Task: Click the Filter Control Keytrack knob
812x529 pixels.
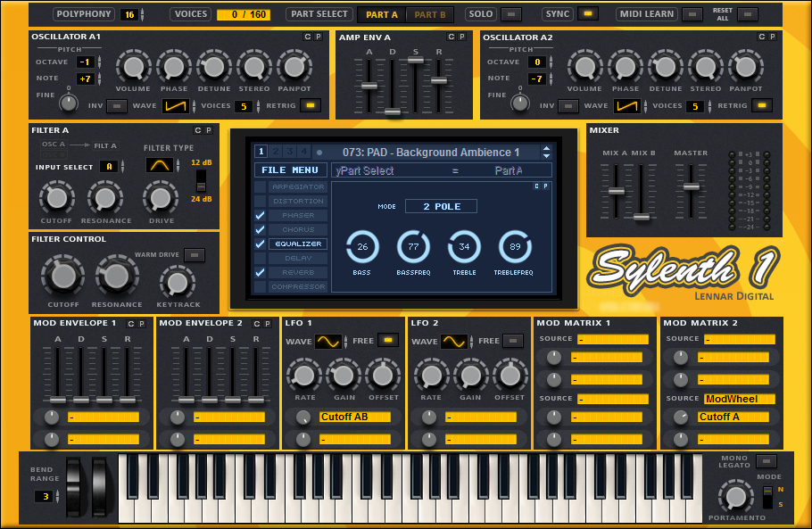Action: [x=178, y=283]
